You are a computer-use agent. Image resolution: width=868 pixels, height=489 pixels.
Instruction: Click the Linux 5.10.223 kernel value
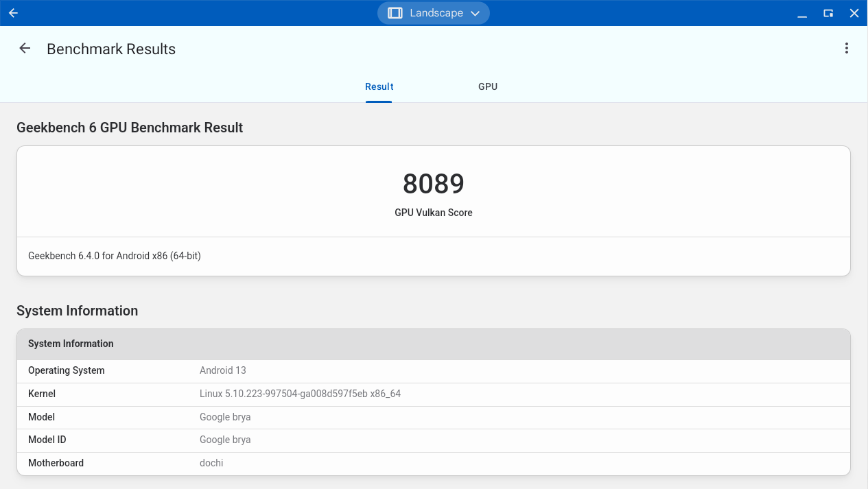click(300, 394)
